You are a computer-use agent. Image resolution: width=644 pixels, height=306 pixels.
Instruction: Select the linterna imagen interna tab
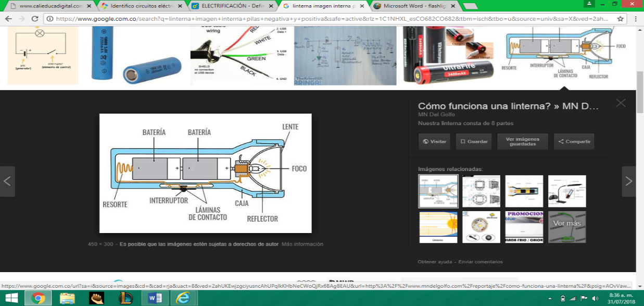[x=323, y=6]
